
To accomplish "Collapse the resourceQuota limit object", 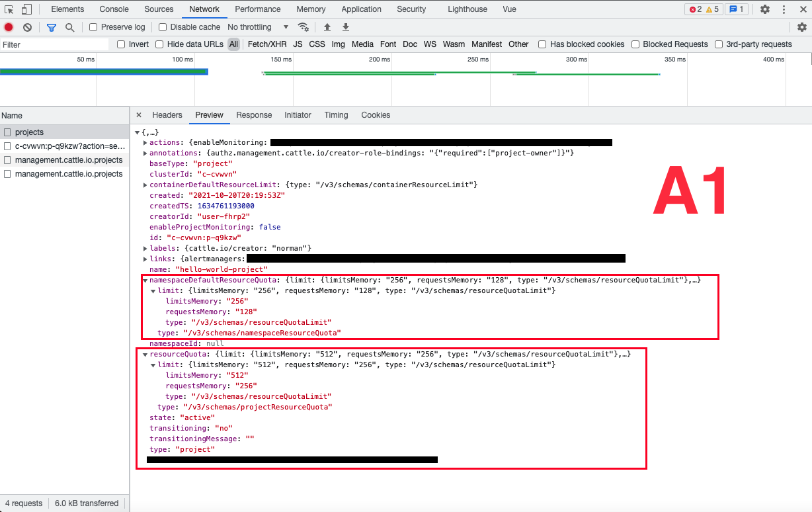I will (x=154, y=364).
